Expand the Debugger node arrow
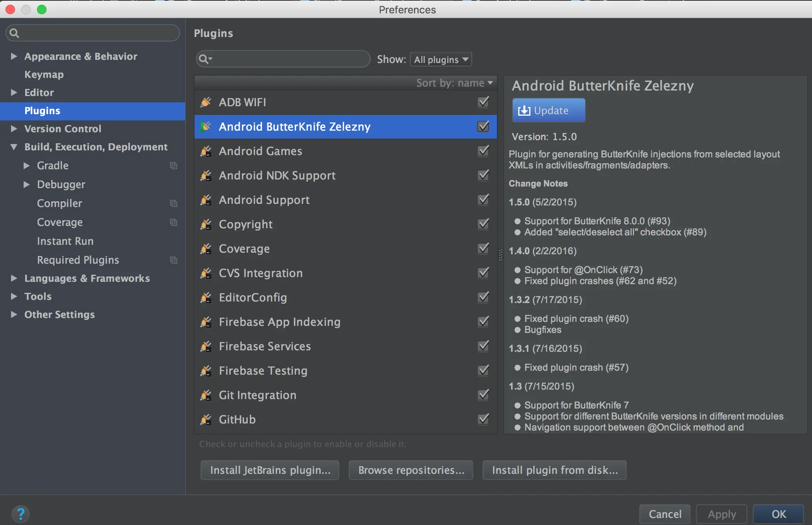Image resolution: width=812 pixels, height=525 pixels. 26,185
